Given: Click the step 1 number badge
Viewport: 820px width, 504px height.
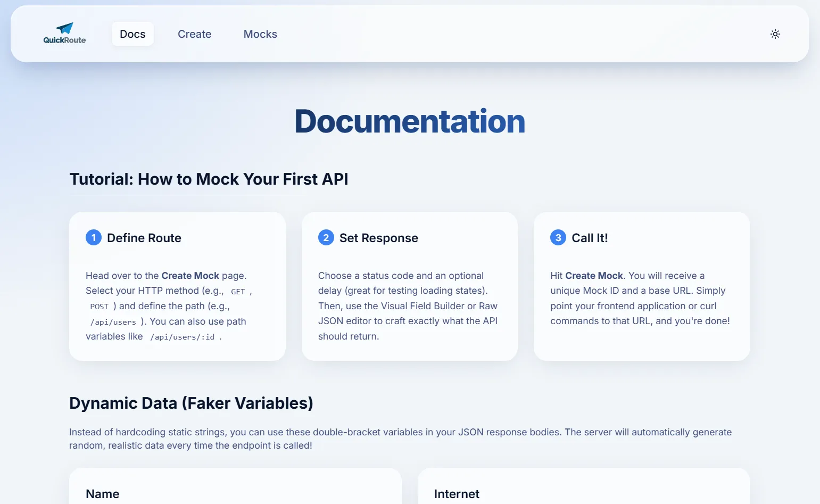Looking at the screenshot, I should [x=94, y=237].
